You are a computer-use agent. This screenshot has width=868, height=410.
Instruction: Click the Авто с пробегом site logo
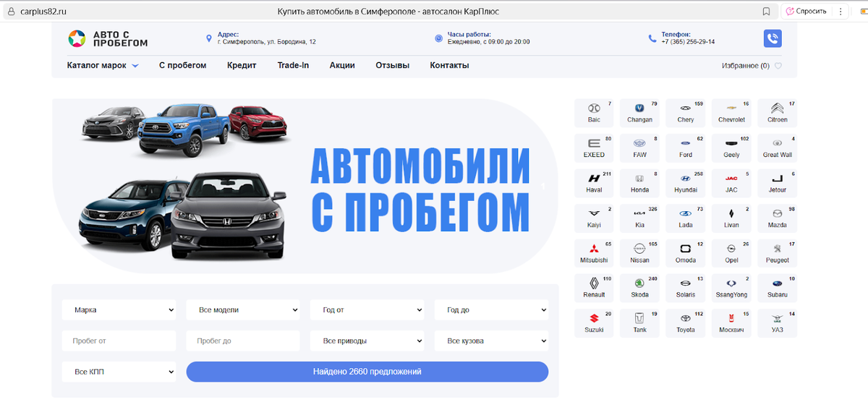pos(108,38)
